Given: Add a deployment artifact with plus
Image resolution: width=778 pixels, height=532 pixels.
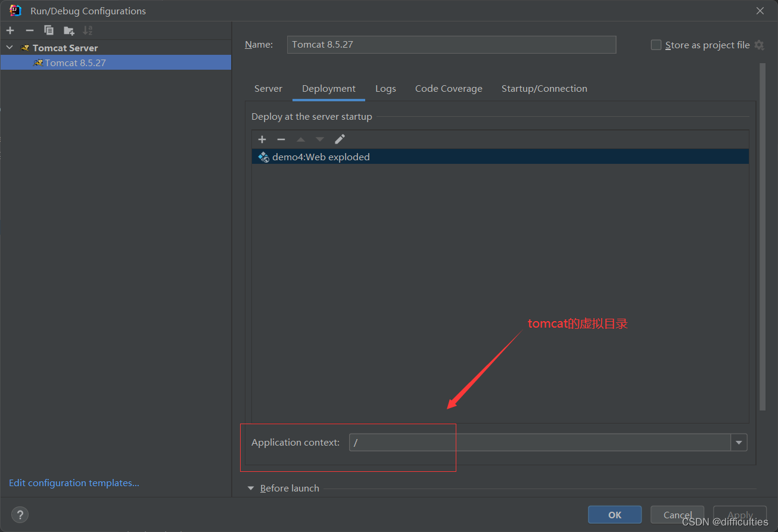Looking at the screenshot, I should click(262, 139).
